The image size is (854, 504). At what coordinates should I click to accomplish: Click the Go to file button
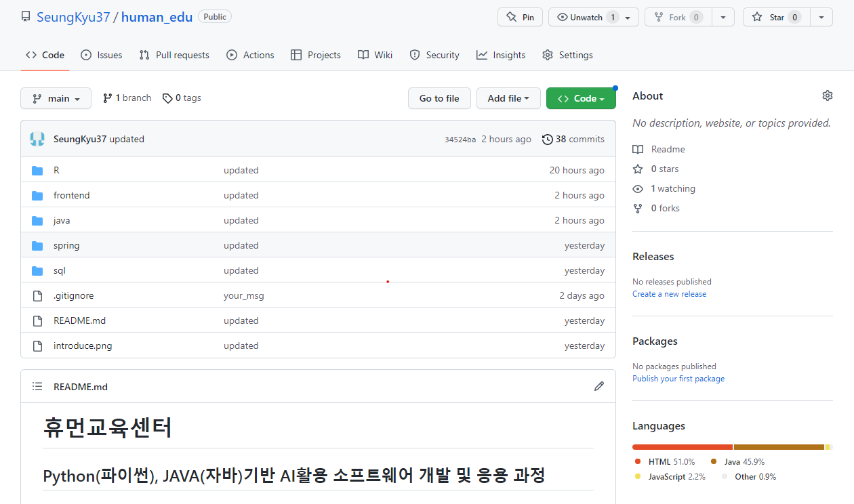439,98
